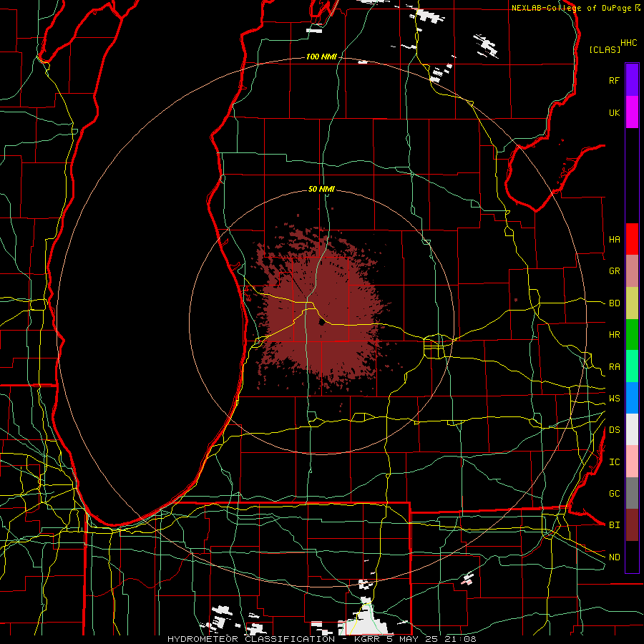Click the RF legend label
Image resolution: width=644 pixels, height=644 pixels.
pyautogui.click(x=614, y=80)
